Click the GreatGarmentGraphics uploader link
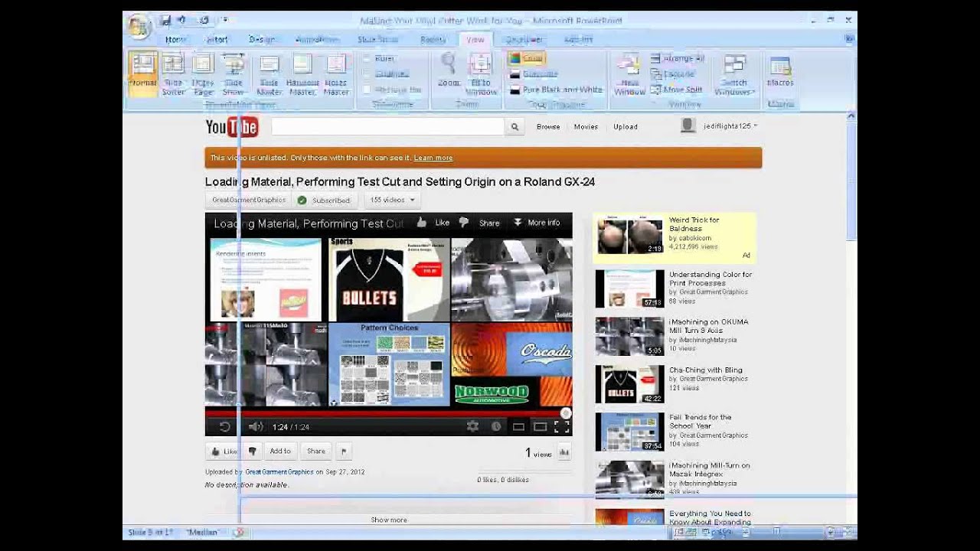The height and width of the screenshot is (551, 980). (x=279, y=472)
